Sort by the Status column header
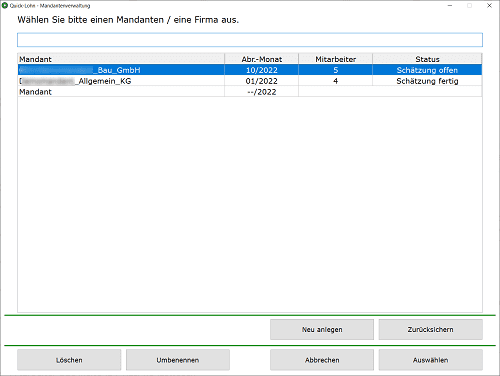 [427, 59]
